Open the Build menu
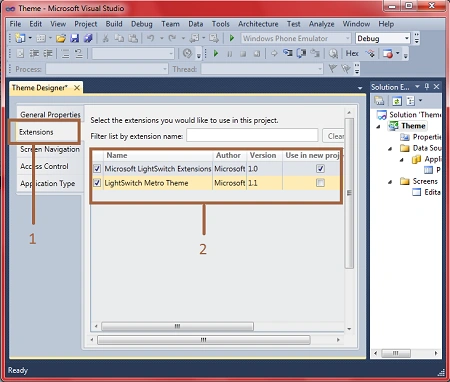Image resolution: width=450 pixels, height=382 pixels. [114, 24]
